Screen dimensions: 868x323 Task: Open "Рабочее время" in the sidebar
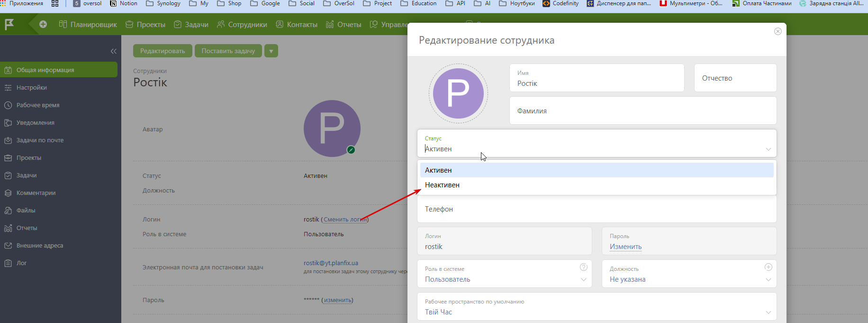click(38, 105)
